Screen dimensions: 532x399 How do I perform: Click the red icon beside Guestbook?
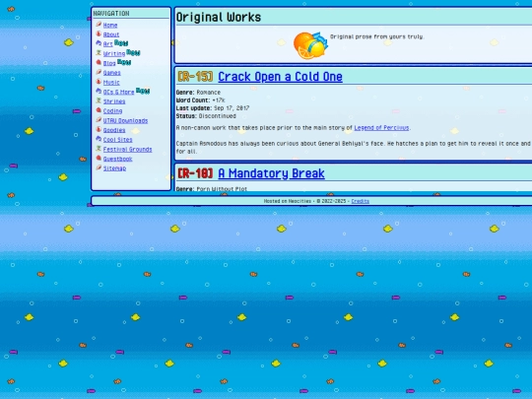(99, 158)
